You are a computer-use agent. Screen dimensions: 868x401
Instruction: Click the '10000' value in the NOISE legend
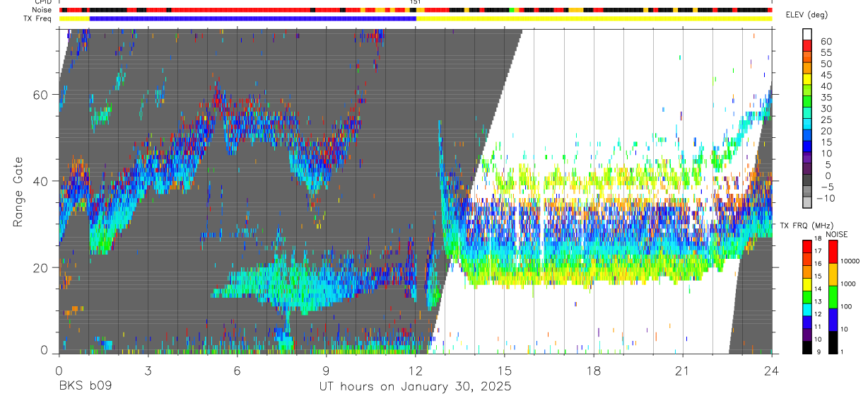coord(850,262)
